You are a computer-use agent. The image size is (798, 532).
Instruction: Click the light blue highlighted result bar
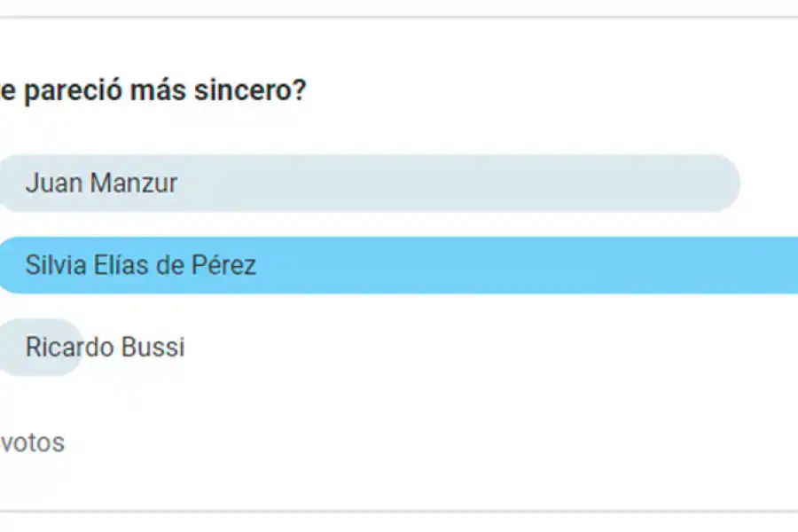tap(532, 265)
